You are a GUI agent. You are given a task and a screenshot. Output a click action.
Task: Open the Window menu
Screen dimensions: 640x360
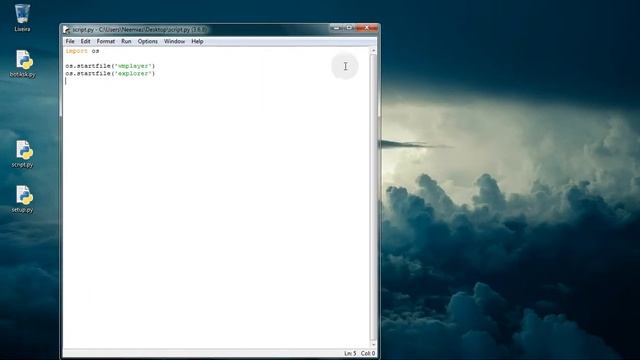[x=174, y=41]
